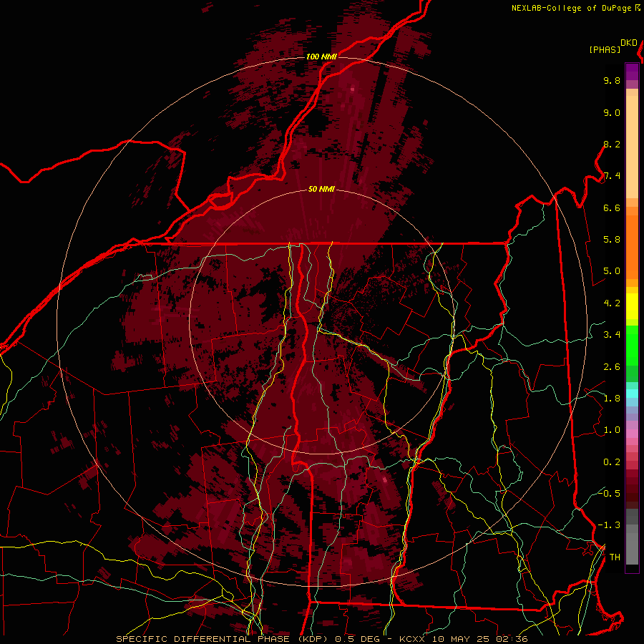Pick the yellow band of the color scale
Viewport: 644px width, 644px height.
coord(632,306)
